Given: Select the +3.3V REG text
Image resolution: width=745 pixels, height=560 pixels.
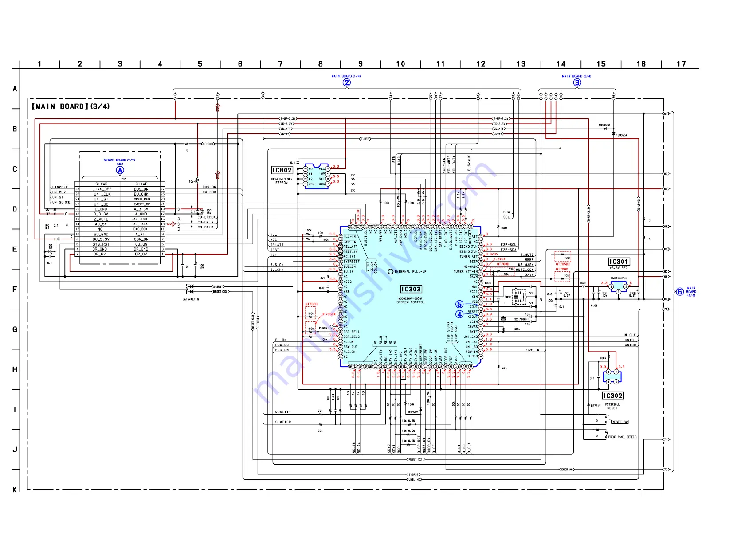Looking at the screenshot, I should pyautogui.click(x=619, y=268).
